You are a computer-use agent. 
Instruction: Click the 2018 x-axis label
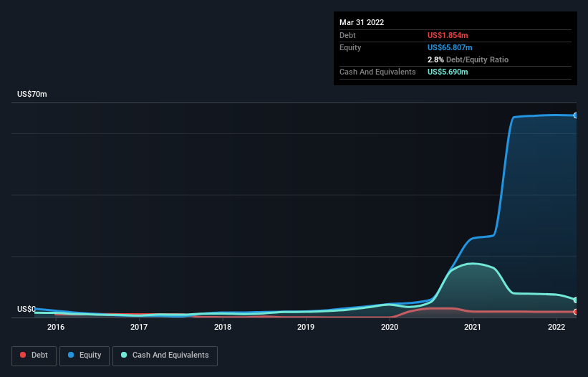click(223, 327)
